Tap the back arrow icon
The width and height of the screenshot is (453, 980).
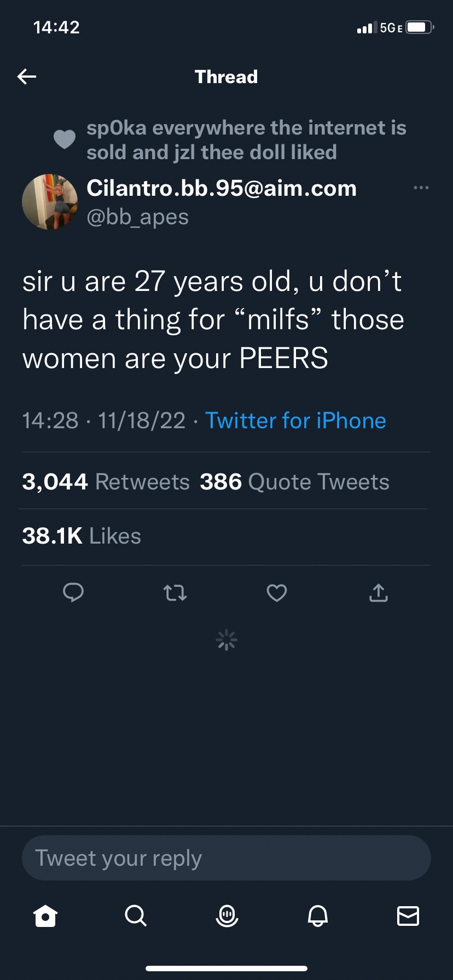pyautogui.click(x=27, y=77)
